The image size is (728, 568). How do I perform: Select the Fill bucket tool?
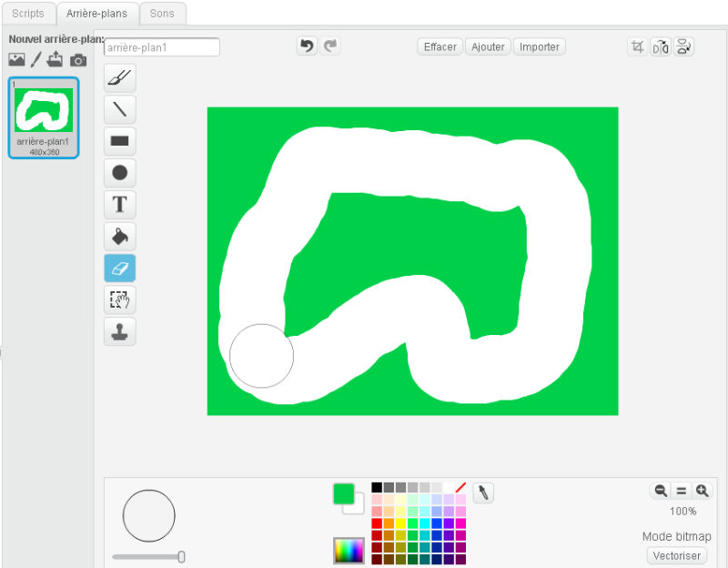(x=119, y=236)
